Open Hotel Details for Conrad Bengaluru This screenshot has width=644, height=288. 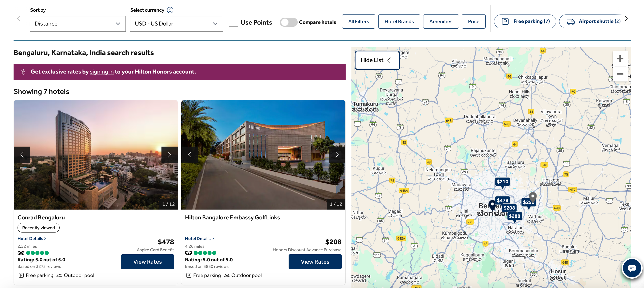pyautogui.click(x=32, y=238)
